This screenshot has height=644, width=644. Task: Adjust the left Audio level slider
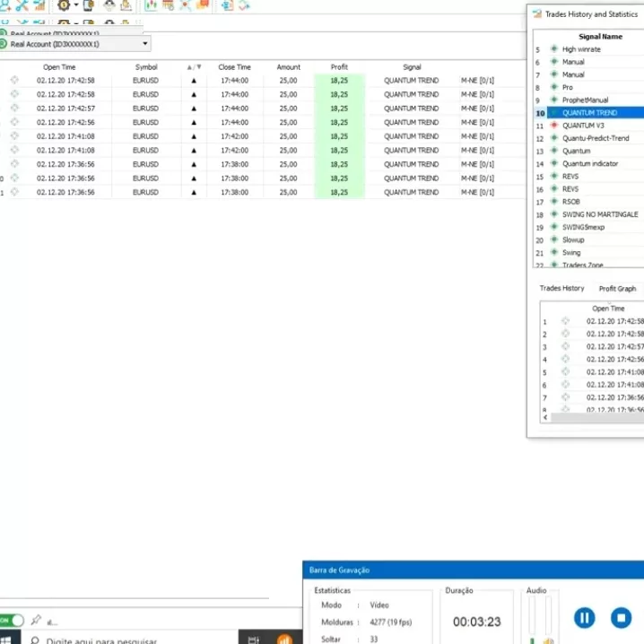click(532, 616)
